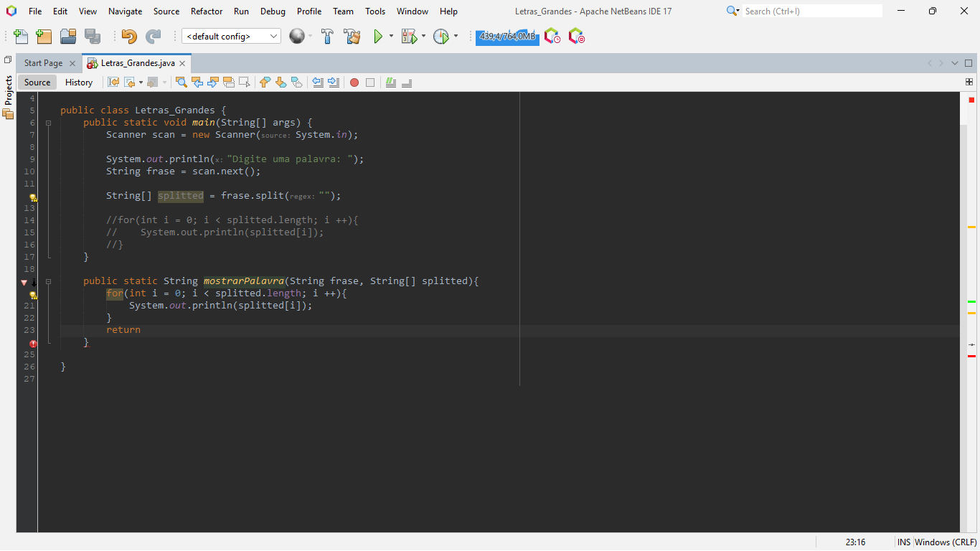Image resolution: width=980 pixels, height=551 pixels.
Task: Toggle Rectangular Selection mode
Action: tap(244, 83)
